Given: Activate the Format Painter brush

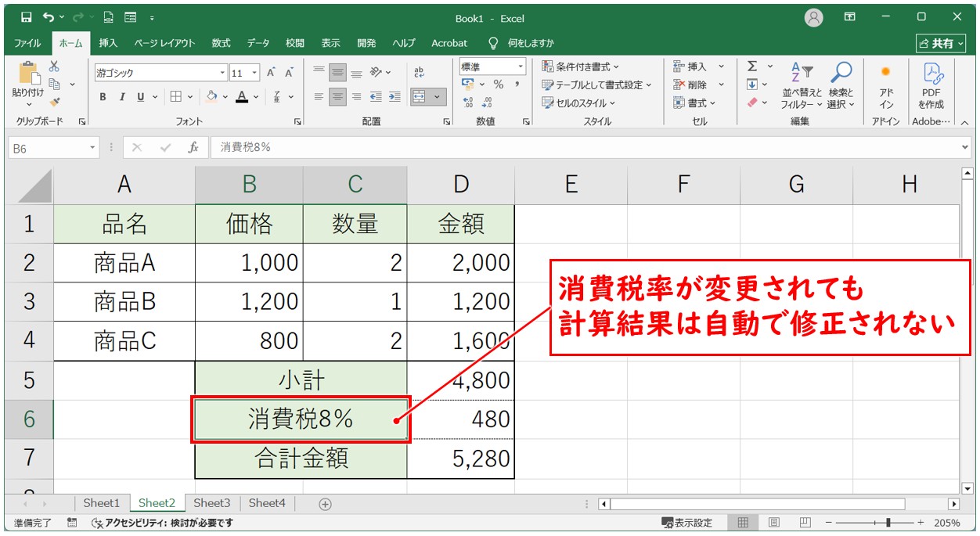Looking at the screenshot, I should click(x=55, y=101).
